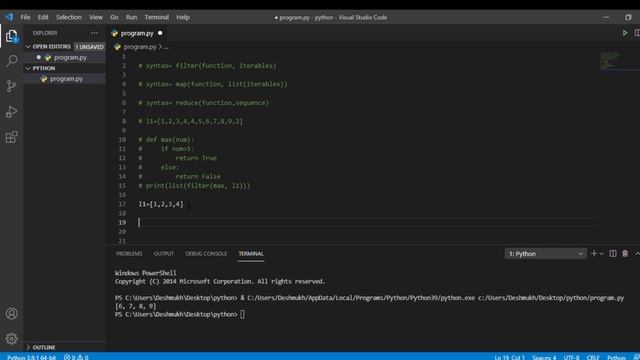Select the program.py editor tab

click(137, 33)
